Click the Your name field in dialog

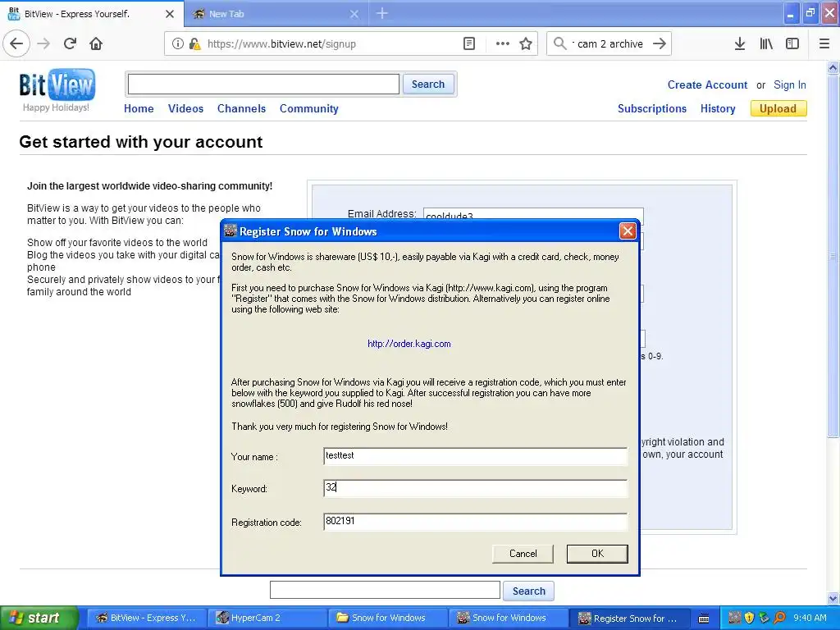[x=475, y=456]
